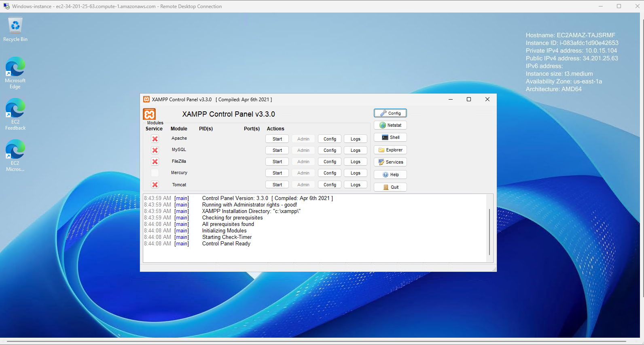Click the 'Control Panel Ready' log line
This screenshot has height=345, width=644.
click(226, 244)
